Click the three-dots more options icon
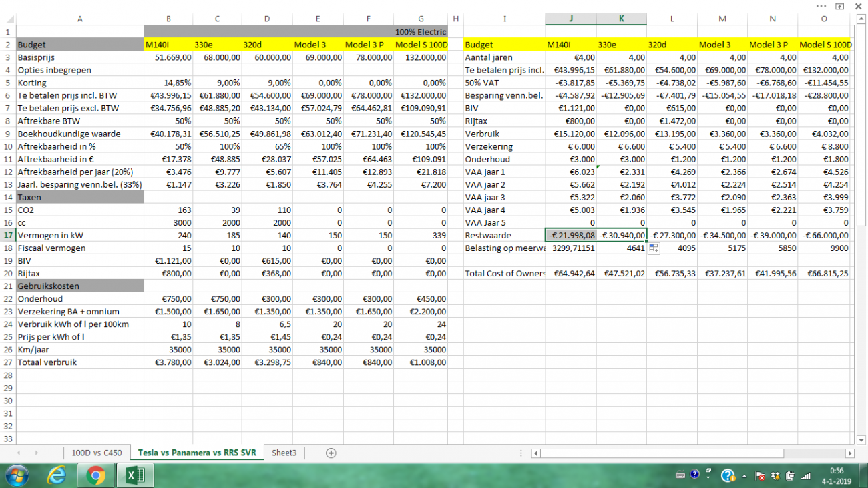 [821, 6]
